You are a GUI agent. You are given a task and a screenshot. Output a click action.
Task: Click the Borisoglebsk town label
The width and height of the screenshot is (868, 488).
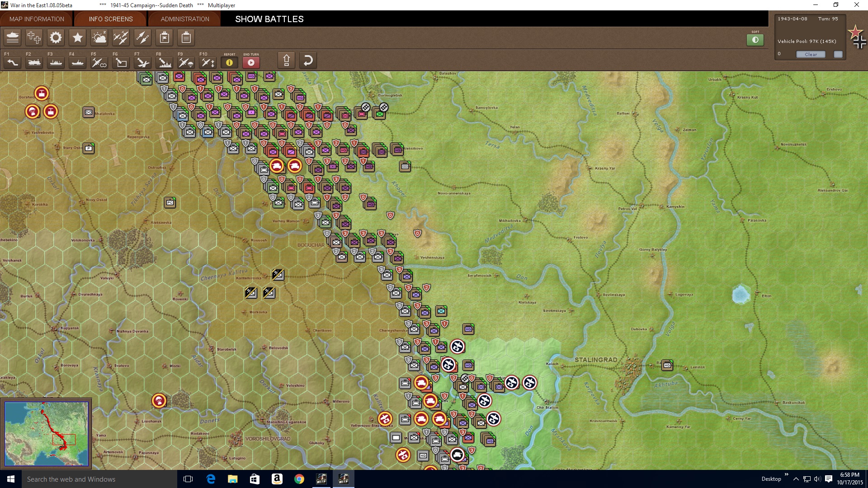pyautogui.click(x=390, y=95)
